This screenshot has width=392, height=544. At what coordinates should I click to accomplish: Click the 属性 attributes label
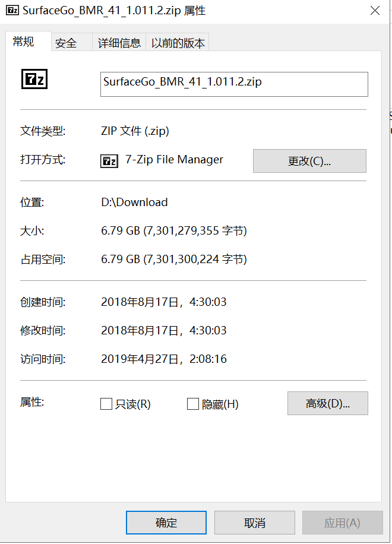(x=32, y=402)
